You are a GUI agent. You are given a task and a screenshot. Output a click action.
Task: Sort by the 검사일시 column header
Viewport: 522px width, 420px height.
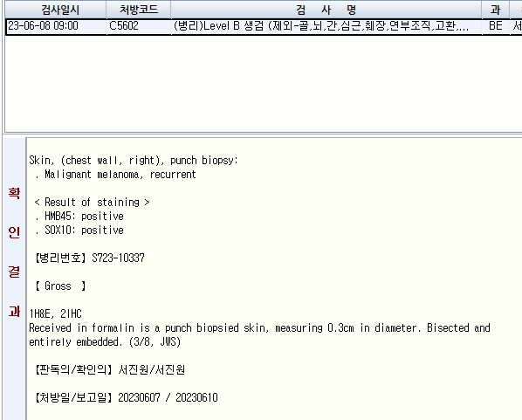point(56,10)
